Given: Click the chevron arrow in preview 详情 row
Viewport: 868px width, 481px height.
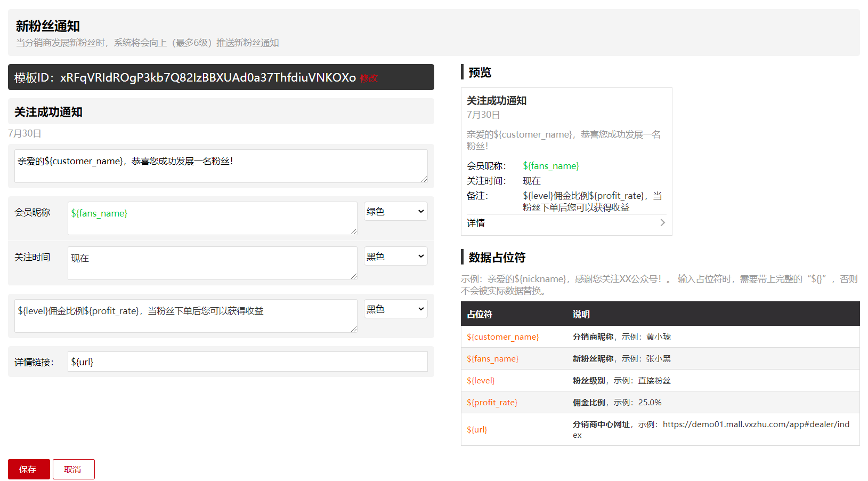Looking at the screenshot, I should click(662, 223).
